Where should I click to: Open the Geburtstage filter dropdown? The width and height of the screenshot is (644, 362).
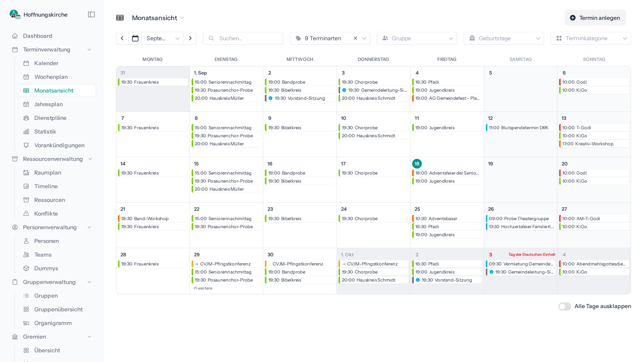[504, 38]
